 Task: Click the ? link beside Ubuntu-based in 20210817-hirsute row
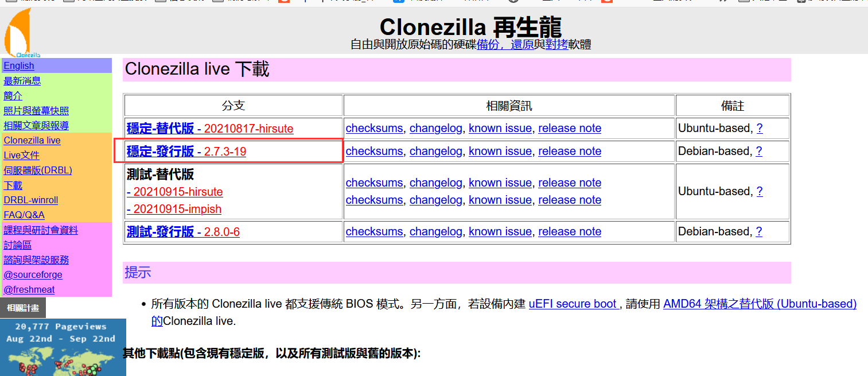point(760,129)
